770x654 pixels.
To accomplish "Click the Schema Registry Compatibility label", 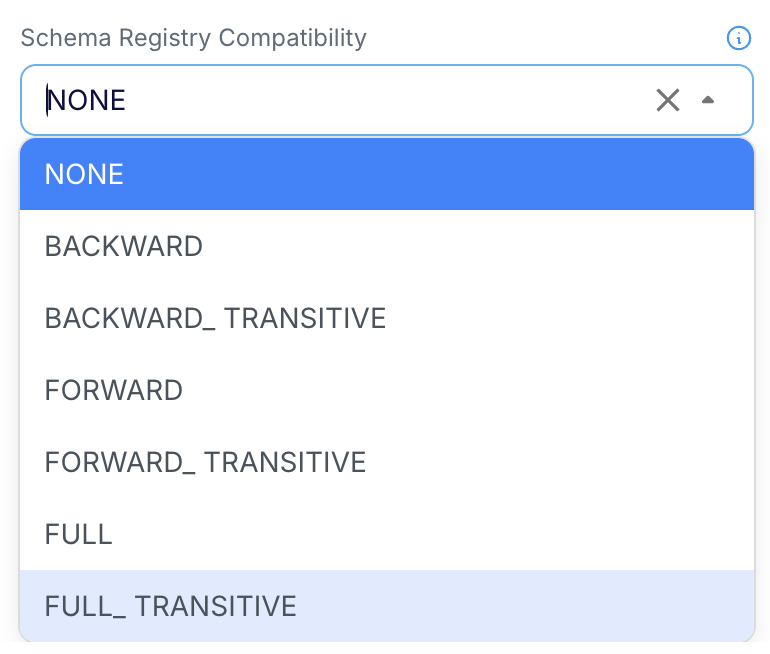I will [194, 38].
